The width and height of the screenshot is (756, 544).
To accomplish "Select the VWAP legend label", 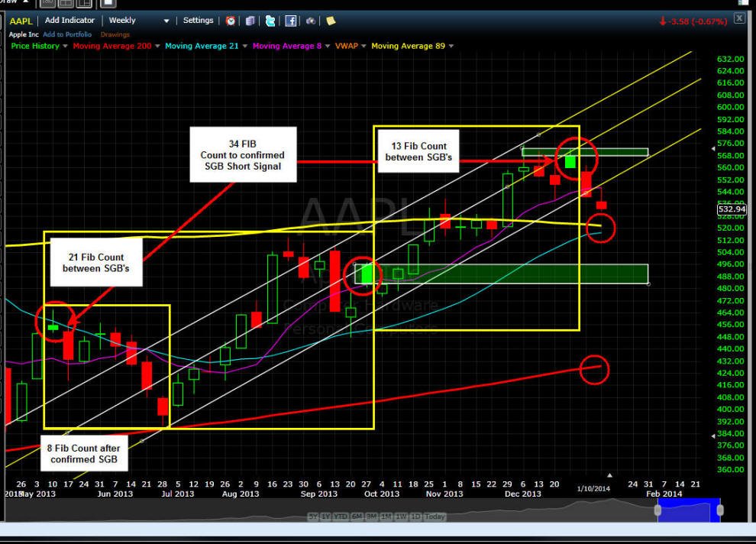I will (347, 46).
